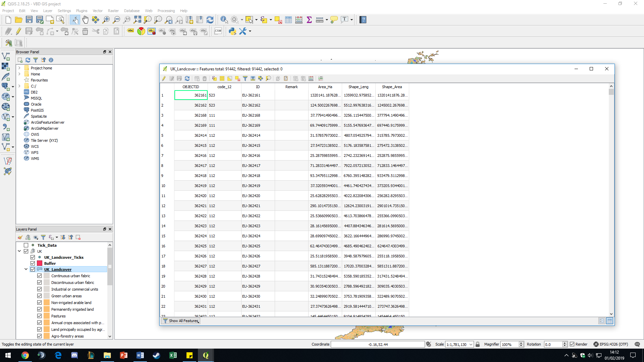The height and width of the screenshot is (362, 644).
Task: Click the Zoom In tool
Action: pos(106,20)
